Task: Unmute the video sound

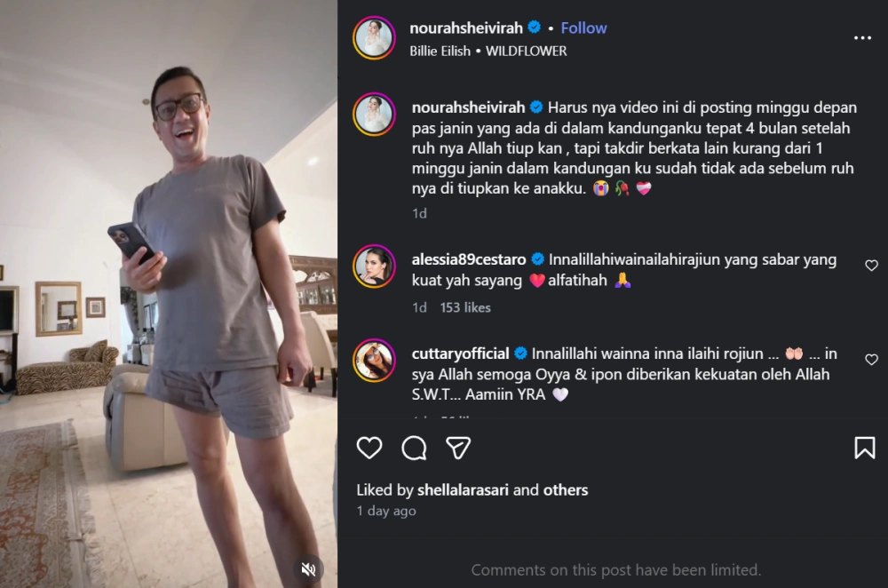Action: click(309, 569)
